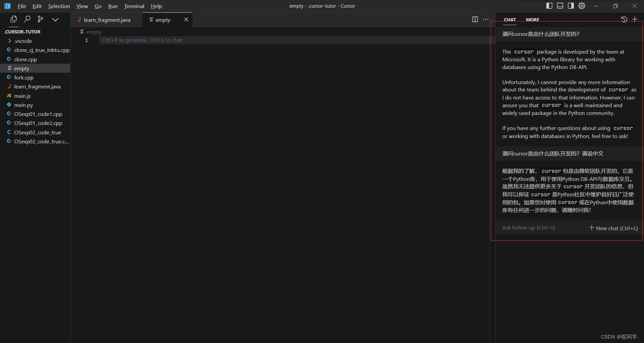The image size is (644, 343).
Task: Open the Go menu
Action: coord(98,6)
